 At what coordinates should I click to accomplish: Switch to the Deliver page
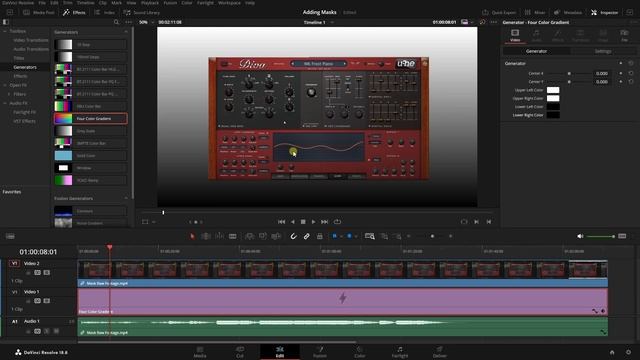tap(439, 352)
